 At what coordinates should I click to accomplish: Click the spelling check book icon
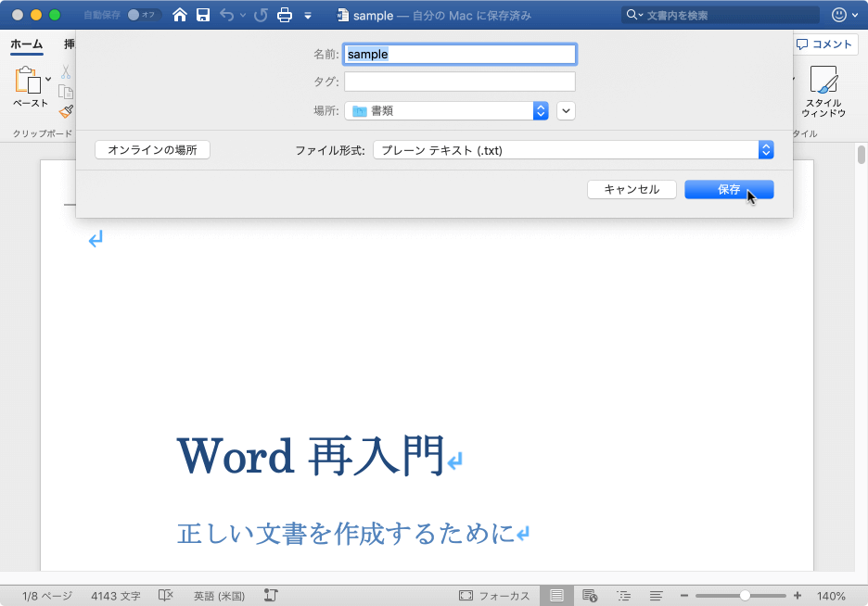(165, 596)
